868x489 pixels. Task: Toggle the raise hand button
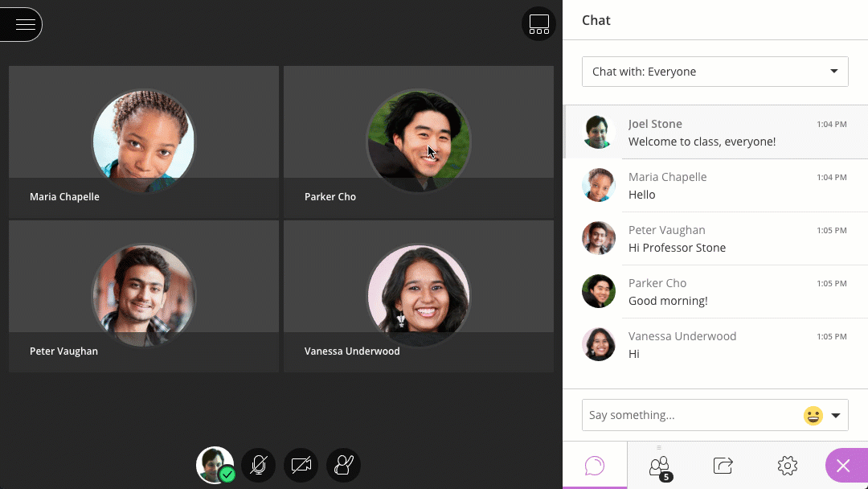coord(343,465)
